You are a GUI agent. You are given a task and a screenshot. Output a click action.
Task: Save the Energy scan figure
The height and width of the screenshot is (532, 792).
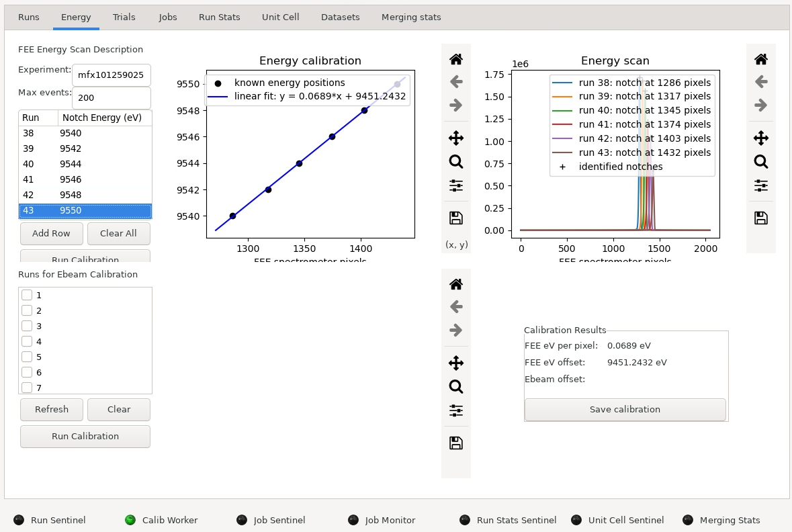pos(760,218)
